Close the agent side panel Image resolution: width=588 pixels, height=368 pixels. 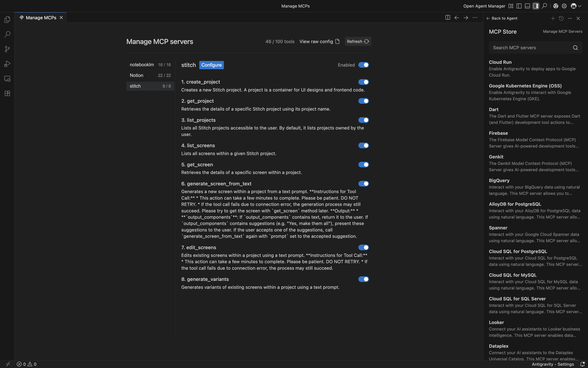pos(578,18)
